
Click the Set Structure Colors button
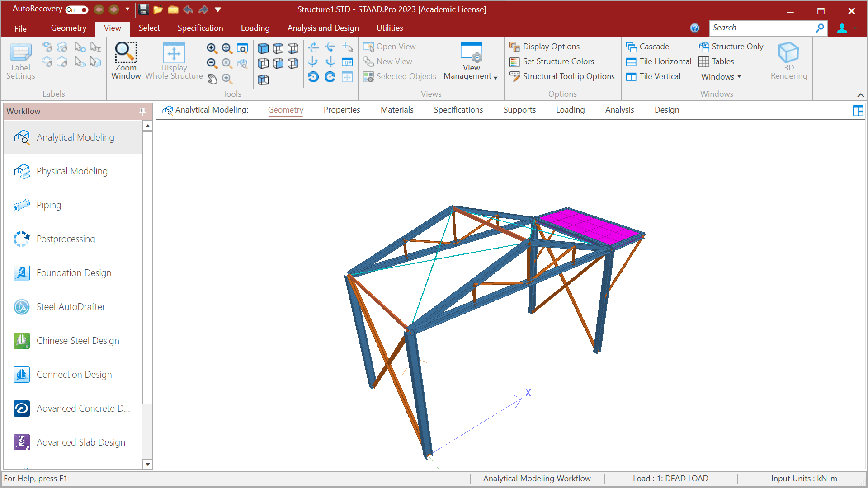coord(558,61)
